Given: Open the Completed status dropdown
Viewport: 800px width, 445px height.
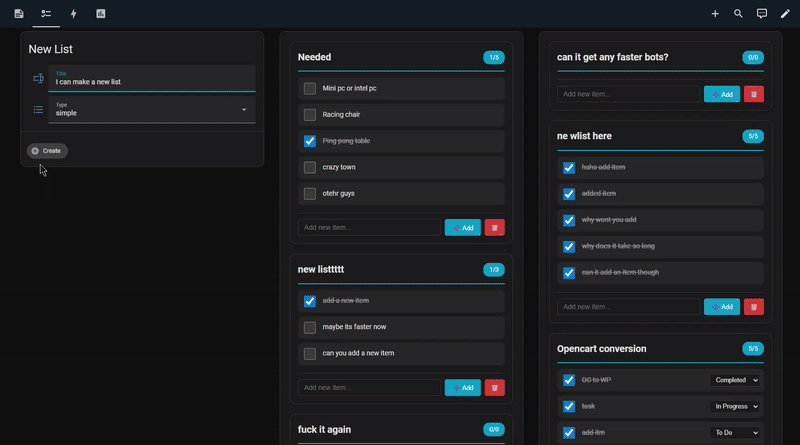Looking at the screenshot, I should click(x=736, y=380).
